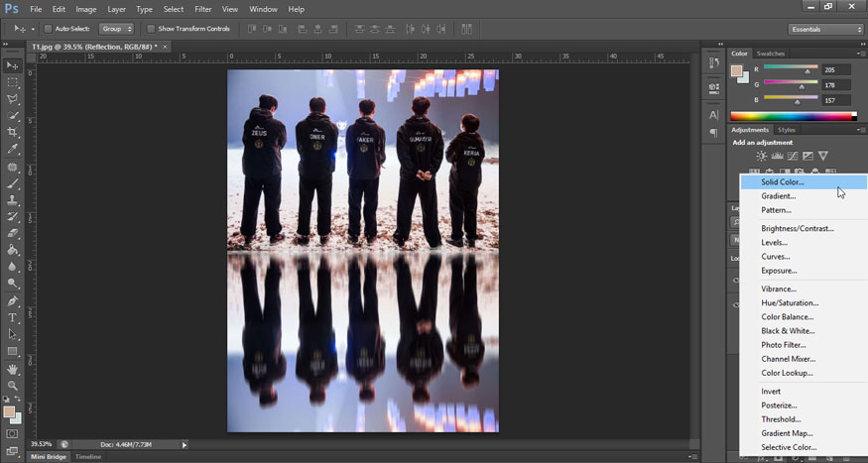Toggle Quick Mask mode icon

coord(13,433)
